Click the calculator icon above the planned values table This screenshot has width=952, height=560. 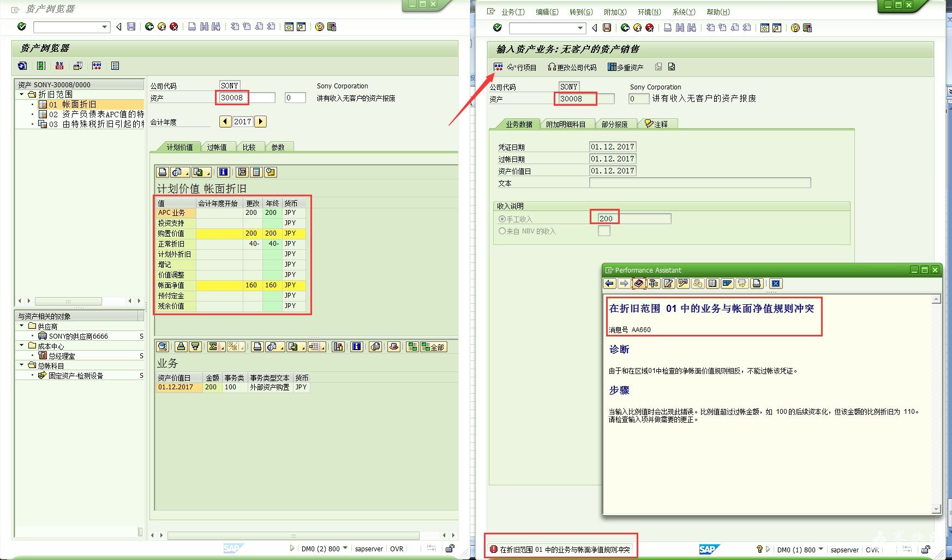coord(256,172)
